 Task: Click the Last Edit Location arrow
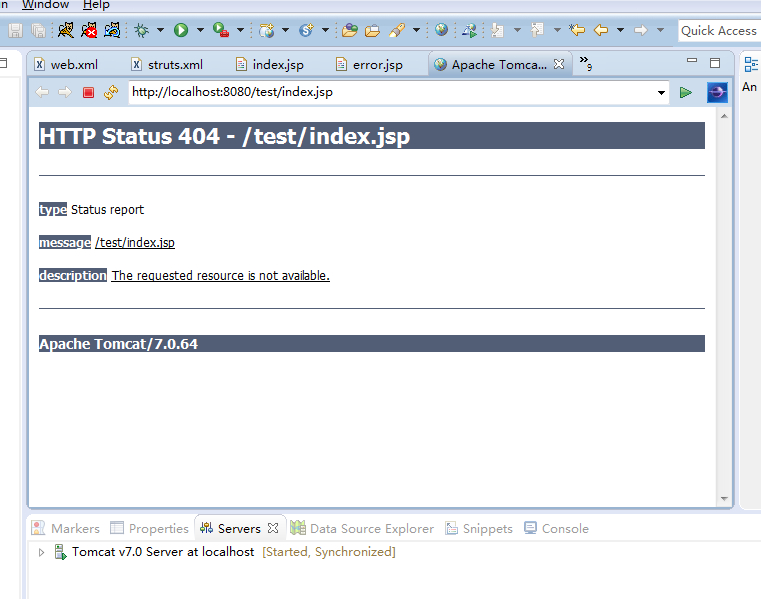pos(577,30)
